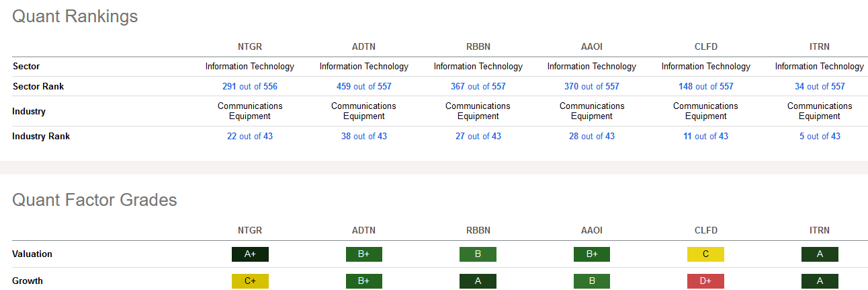868x290 pixels.
Task: Open NTGR industry rank 22 out of 43
Action: click(x=250, y=136)
